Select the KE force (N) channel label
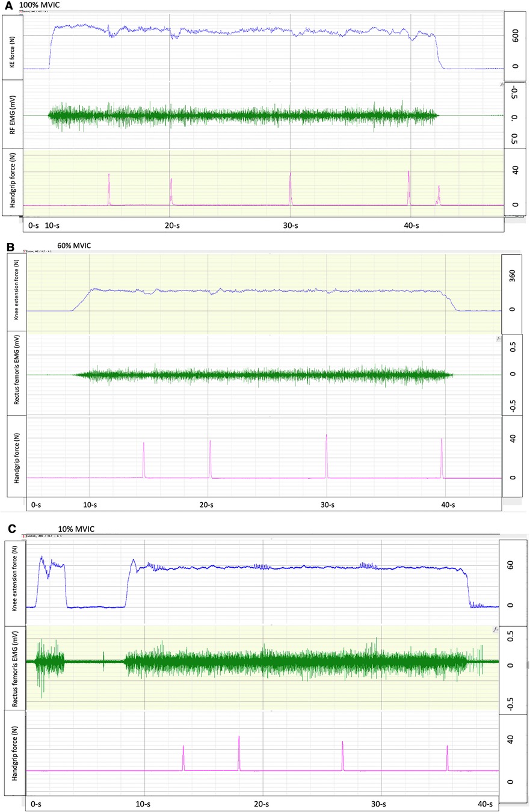Screen dimensions: 530x812 pos(12,47)
